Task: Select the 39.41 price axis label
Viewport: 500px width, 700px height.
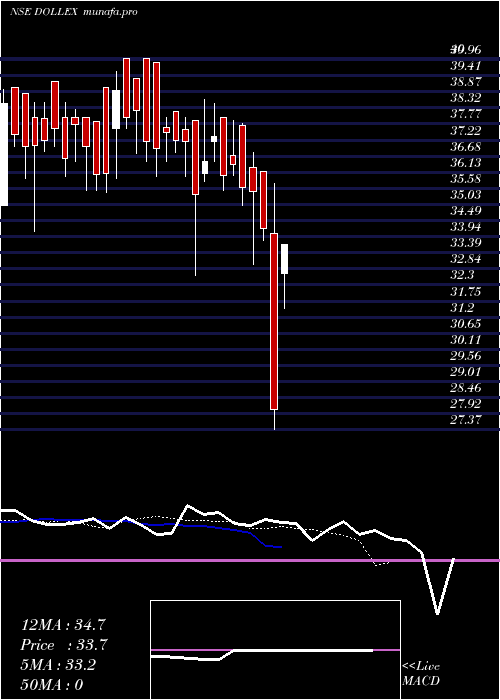Action: click(x=466, y=67)
